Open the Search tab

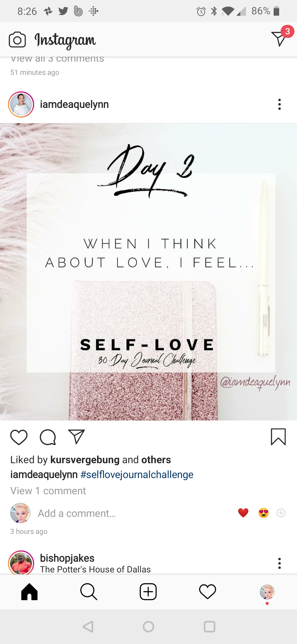click(x=89, y=592)
